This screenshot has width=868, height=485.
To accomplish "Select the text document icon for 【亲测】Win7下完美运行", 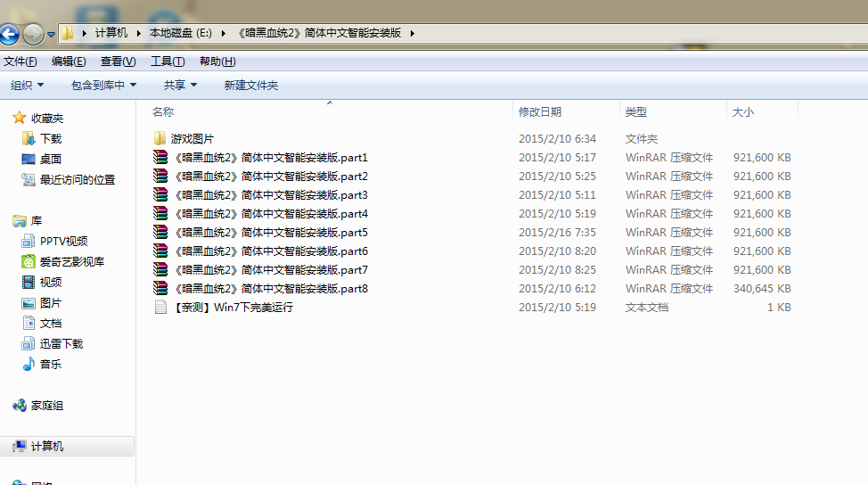I will (x=160, y=307).
